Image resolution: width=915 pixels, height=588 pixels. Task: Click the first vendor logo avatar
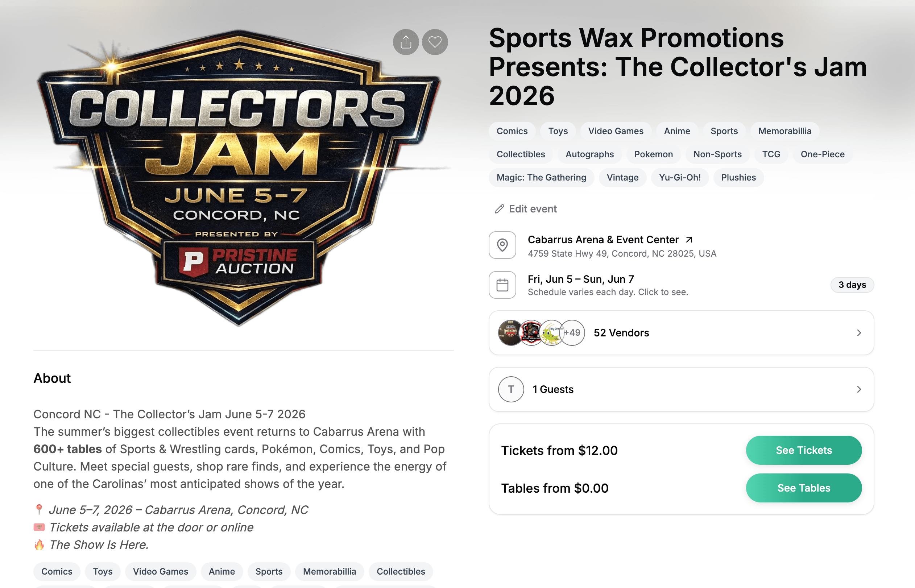pos(510,332)
